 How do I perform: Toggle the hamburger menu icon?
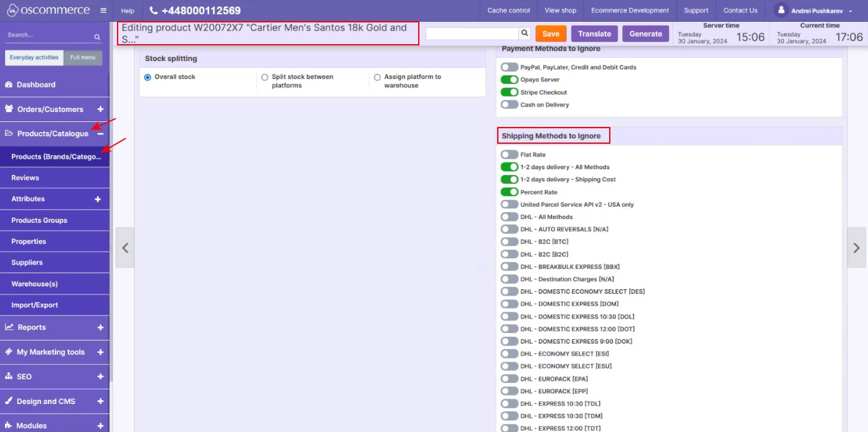click(x=103, y=11)
